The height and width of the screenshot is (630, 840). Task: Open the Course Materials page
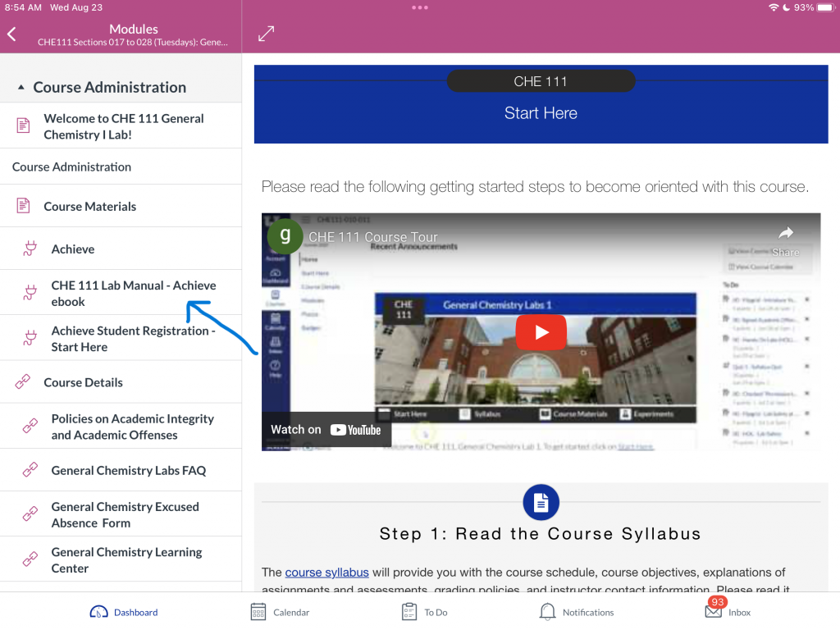point(90,207)
